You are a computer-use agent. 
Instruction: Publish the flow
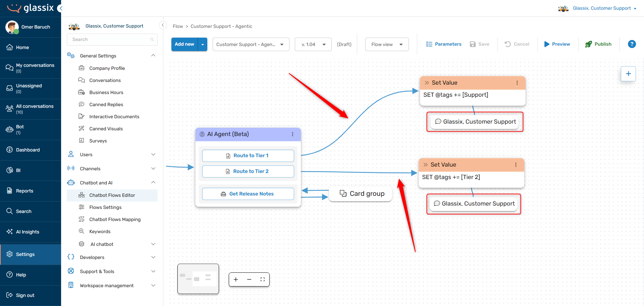[598, 44]
